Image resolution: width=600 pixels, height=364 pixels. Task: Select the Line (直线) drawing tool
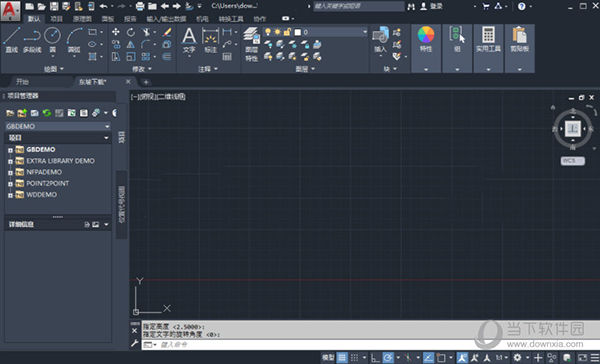11,40
